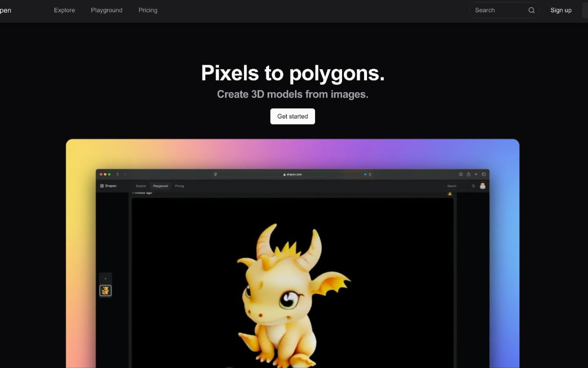Open Playground in the top navigation bar
Screen dimensions: 588x368
click(106, 10)
